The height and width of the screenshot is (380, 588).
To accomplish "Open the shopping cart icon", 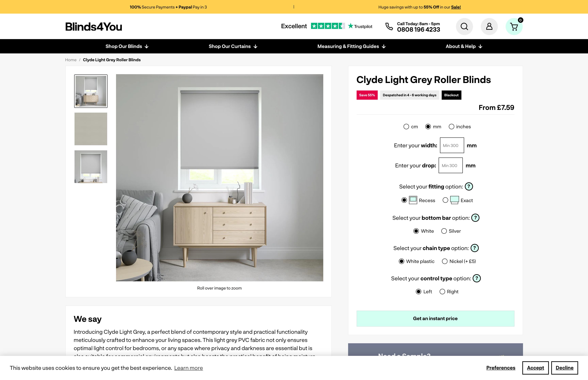I will tap(514, 26).
